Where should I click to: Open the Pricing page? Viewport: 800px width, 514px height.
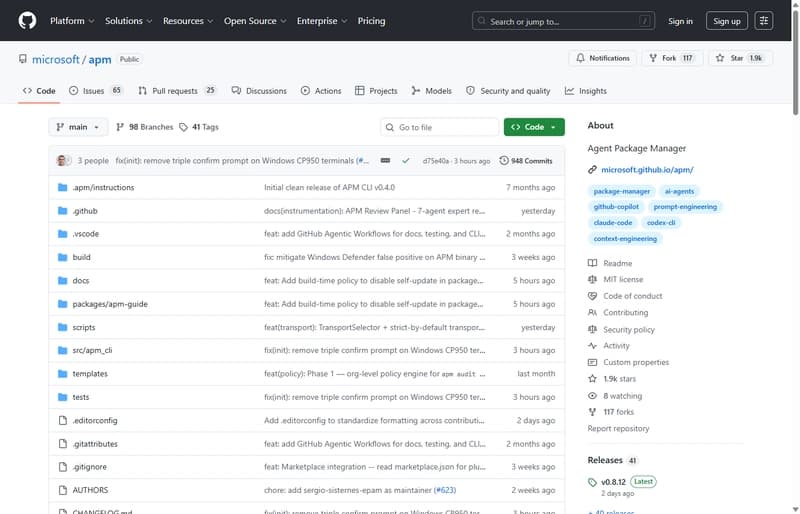[x=371, y=21]
